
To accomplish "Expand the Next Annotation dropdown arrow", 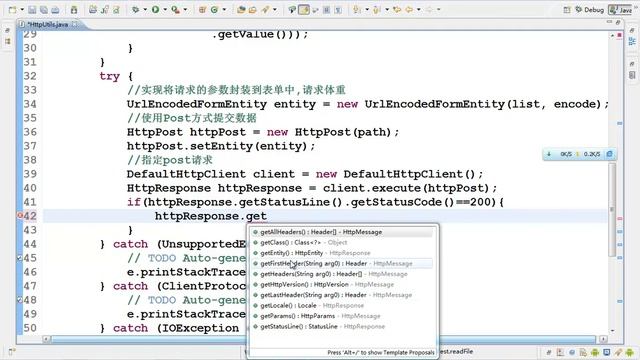I will (x=367, y=9).
